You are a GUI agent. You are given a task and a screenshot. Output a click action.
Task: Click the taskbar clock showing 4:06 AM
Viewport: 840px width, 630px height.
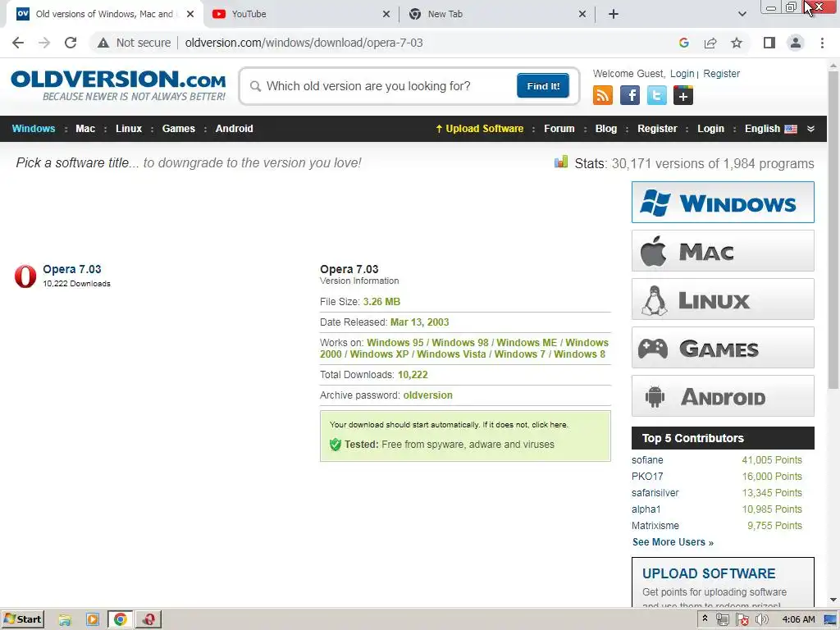[798, 619]
